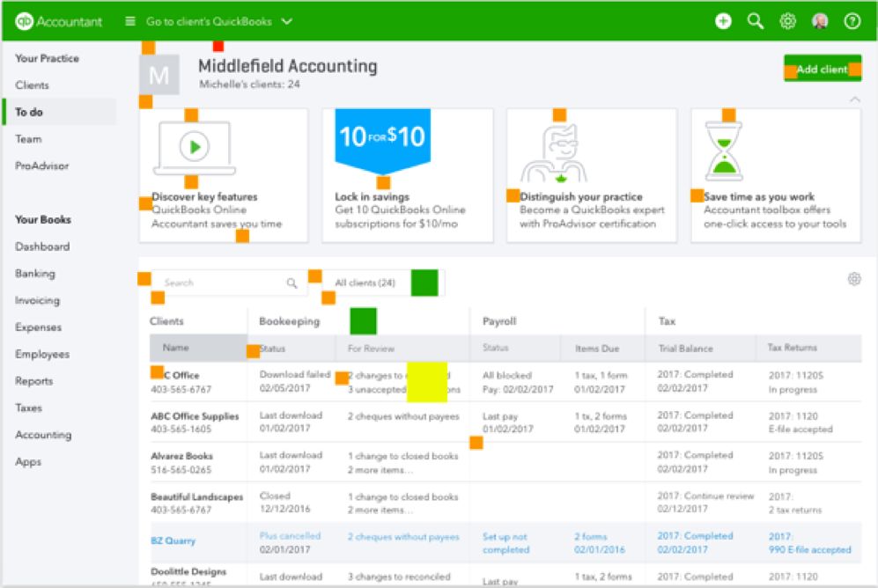
Task: Select Clients in the left sidebar
Action: [x=33, y=85]
